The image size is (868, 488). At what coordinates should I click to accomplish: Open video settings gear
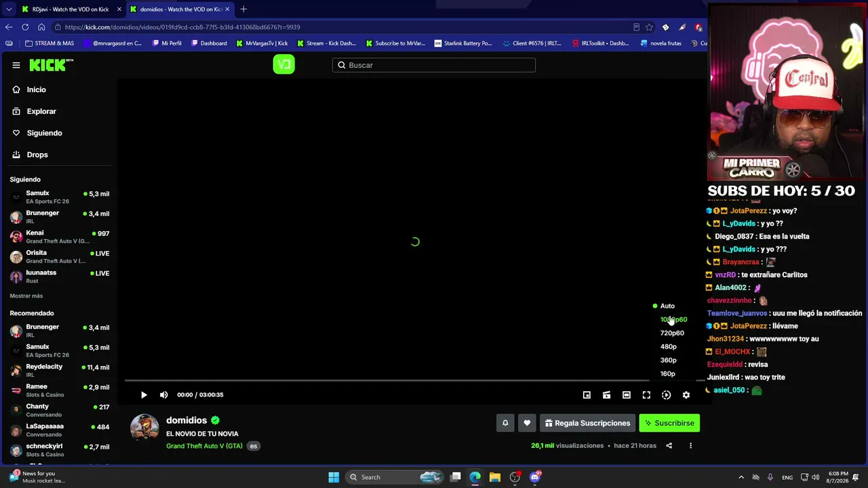[686, 394]
